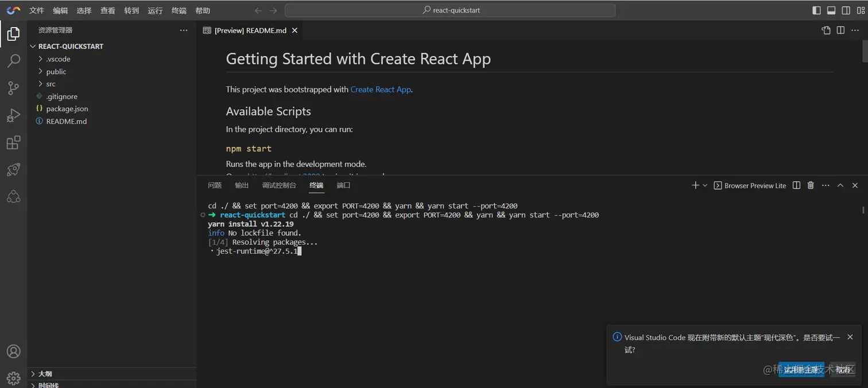868x388 pixels.
Task: Open the Explorer view in activity bar
Action: pyautogui.click(x=13, y=34)
